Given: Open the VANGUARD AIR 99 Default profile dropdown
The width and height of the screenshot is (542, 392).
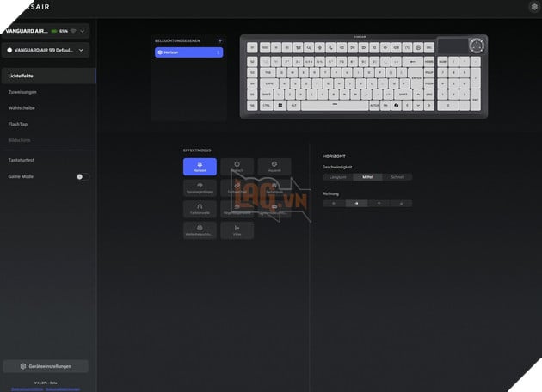Looking at the screenshot, I should pos(46,51).
